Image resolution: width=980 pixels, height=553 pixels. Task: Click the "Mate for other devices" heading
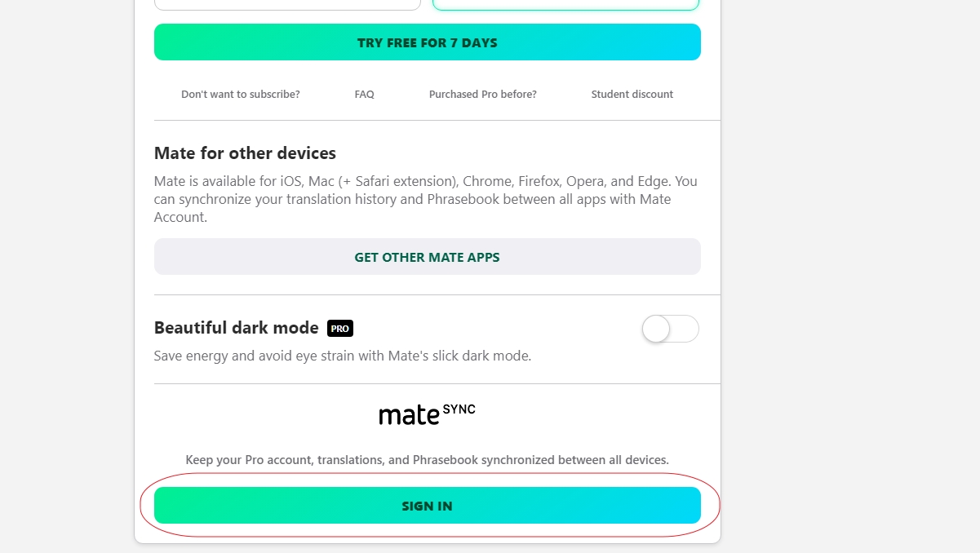pyautogui.click(x=245, y=153)
